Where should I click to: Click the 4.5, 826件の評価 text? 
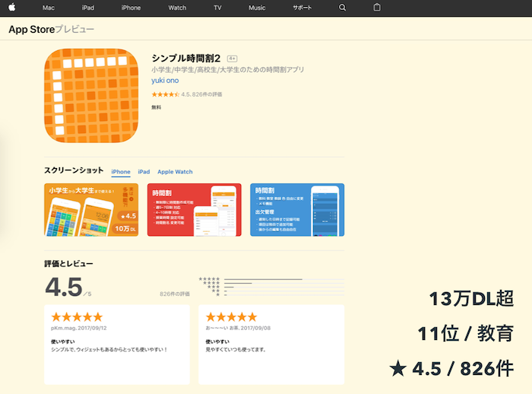(201, 94)
